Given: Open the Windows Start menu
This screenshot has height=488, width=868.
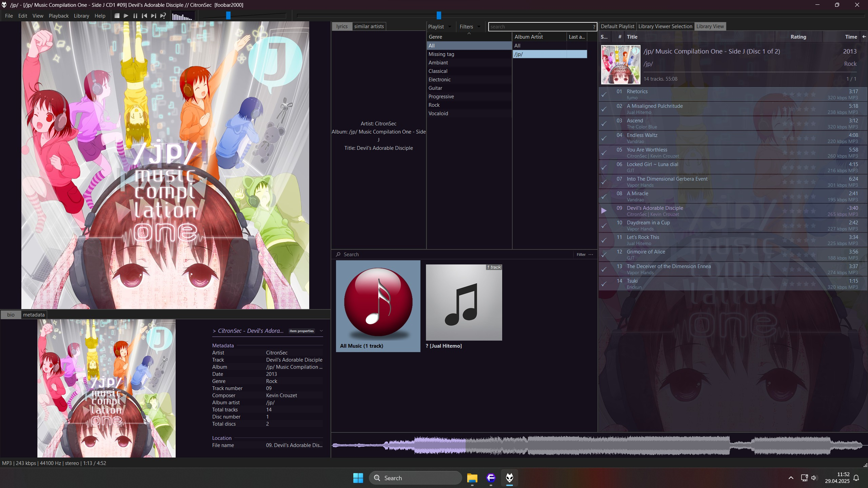Looking at the screenshot, I should click(x=358, y=478).
